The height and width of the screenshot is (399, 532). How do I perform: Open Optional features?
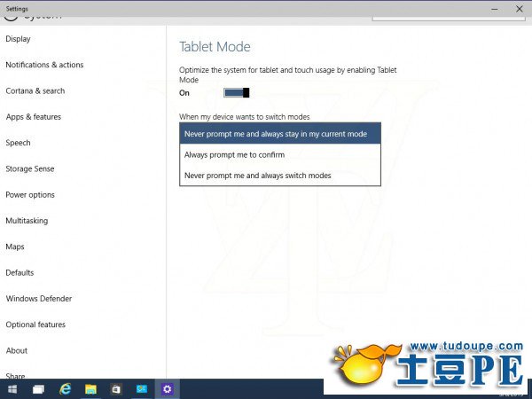tap(35, 325)
